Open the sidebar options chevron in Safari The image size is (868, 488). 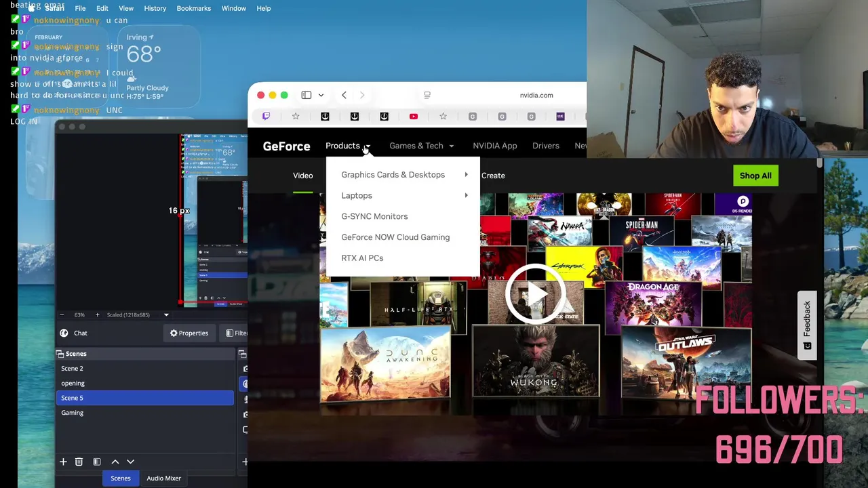click(x=321, y=96)
